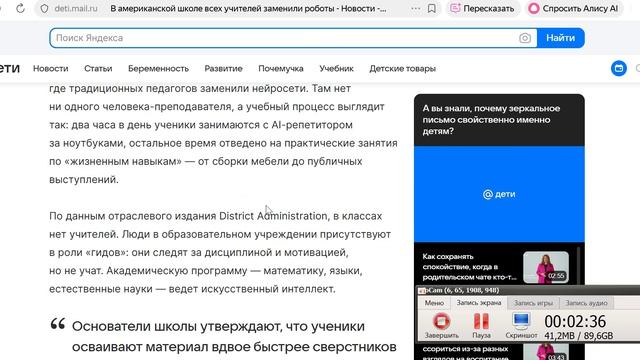Click Спросить Алису AI button
The height and width of the screenshot is (360, 640).
(573, 8)
